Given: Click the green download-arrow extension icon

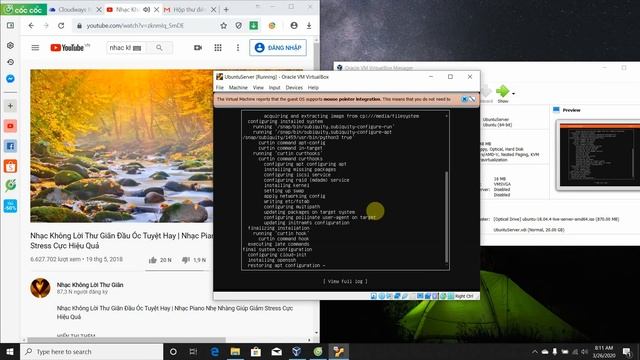Looking at the screenshot, I should (x=253, y=25).
